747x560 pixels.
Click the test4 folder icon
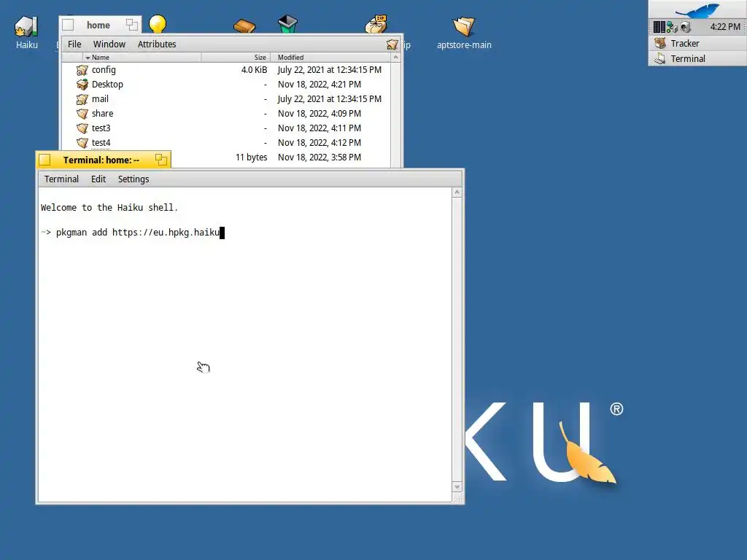(x=82, y=143)
